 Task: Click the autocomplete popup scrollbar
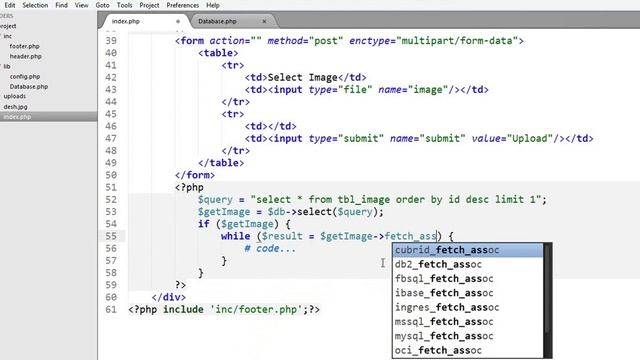[x=548, y=288]
